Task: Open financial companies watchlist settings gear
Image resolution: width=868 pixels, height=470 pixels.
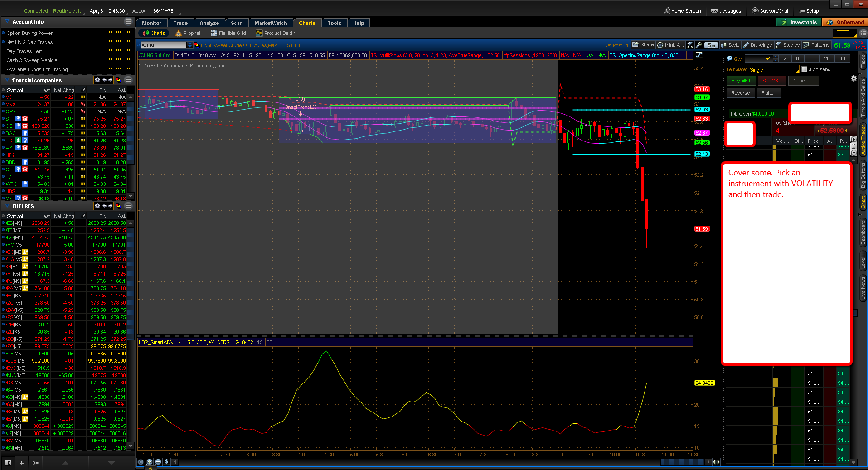Action: [97, 80]
